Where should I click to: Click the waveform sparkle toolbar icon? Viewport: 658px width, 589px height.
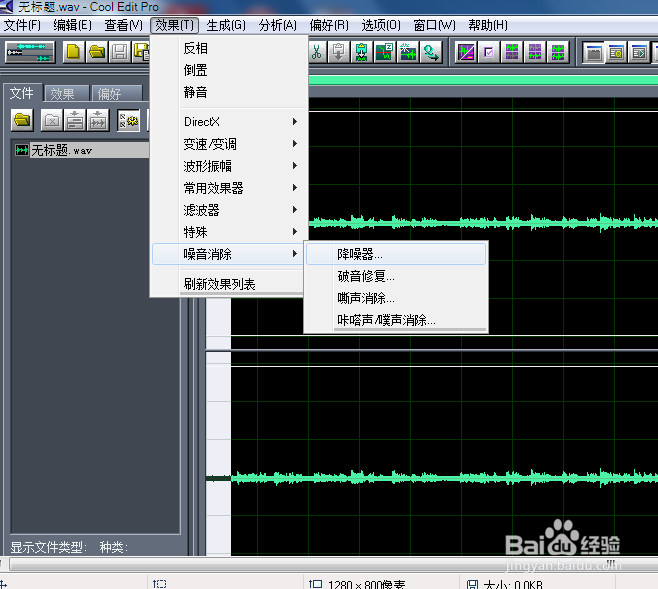[407, 52]
